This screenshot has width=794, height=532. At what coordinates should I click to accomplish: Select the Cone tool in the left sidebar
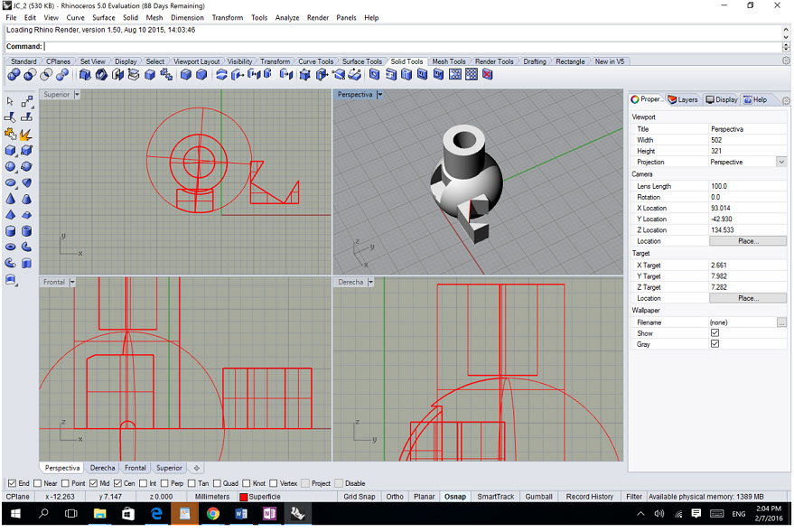pos(10,199)
